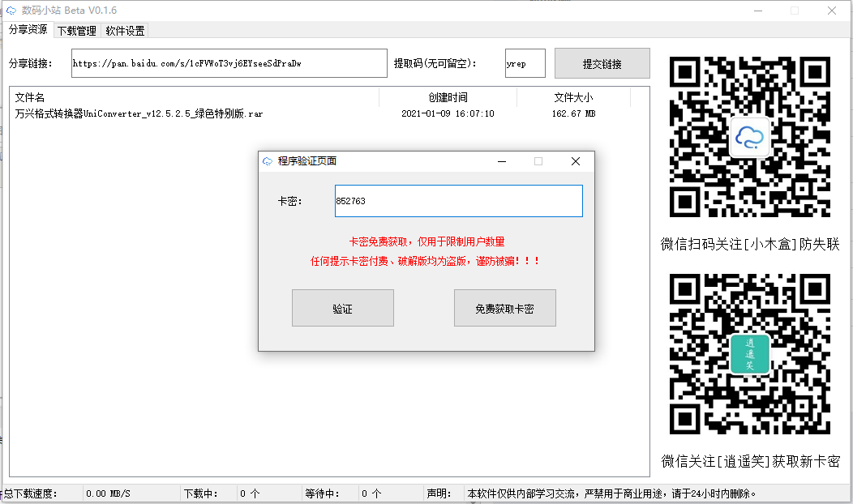Screen dimensions: 853x504
Task: Open the 软件设置 tab
Action: (125, 31)
